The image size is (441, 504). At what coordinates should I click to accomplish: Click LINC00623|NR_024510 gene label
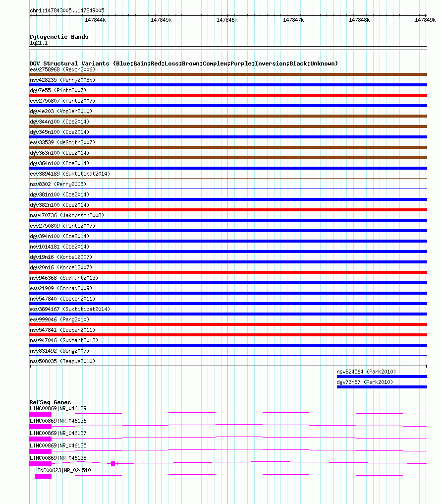coord(62,470)
